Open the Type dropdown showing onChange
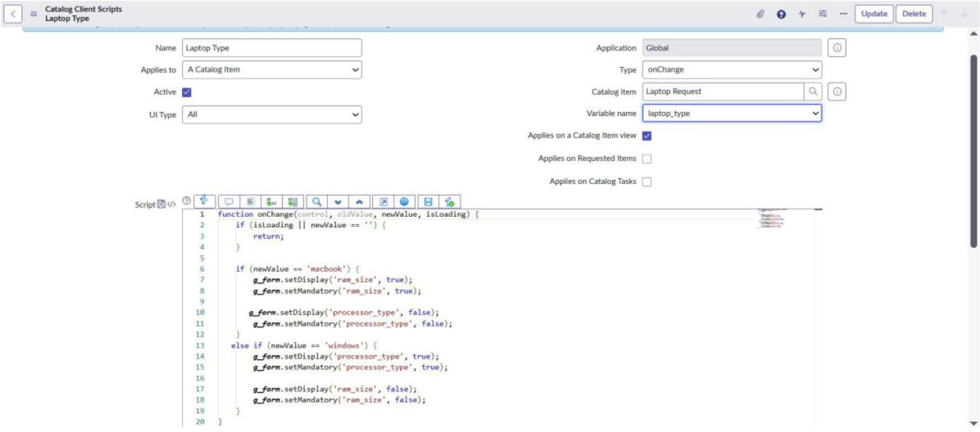 [731, 70]
